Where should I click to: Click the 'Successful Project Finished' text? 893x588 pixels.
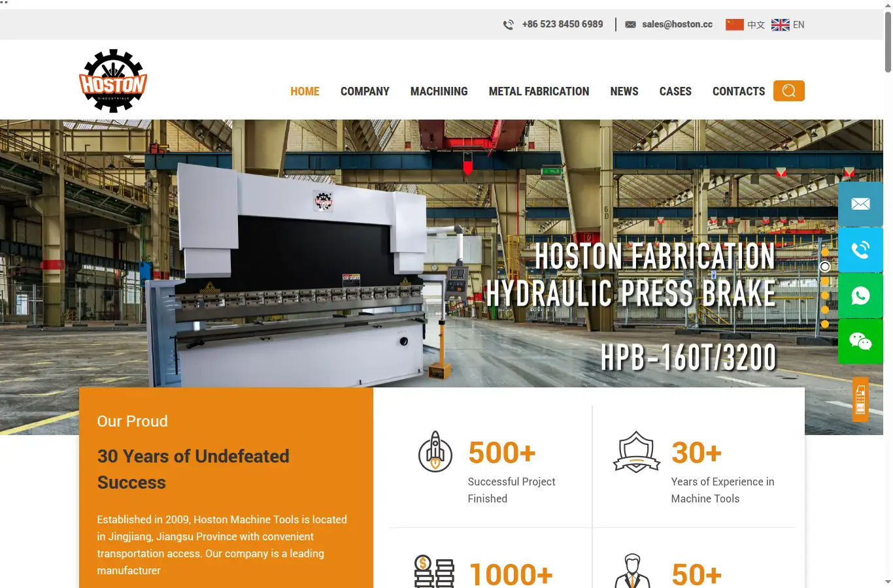[x=511, y=490]
